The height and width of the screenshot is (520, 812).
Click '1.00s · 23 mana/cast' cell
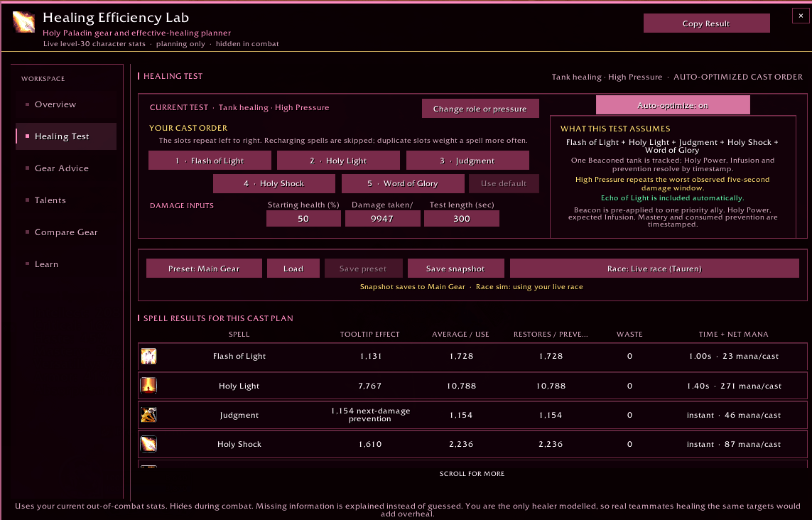[x=734, y=357]
